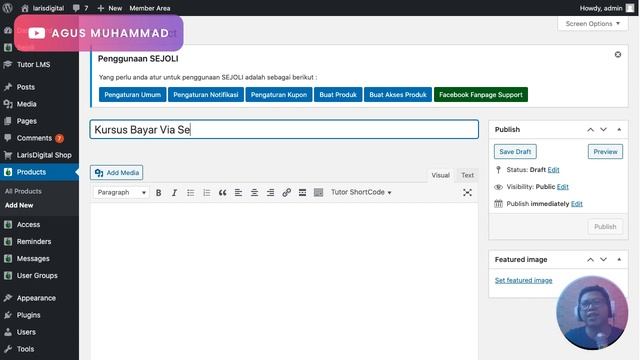Image resolution: width=640 pixels, height=360 pixels.
Task: Open Products menu in sidebar
Action: pyautogui.click(x=40, y=172)
